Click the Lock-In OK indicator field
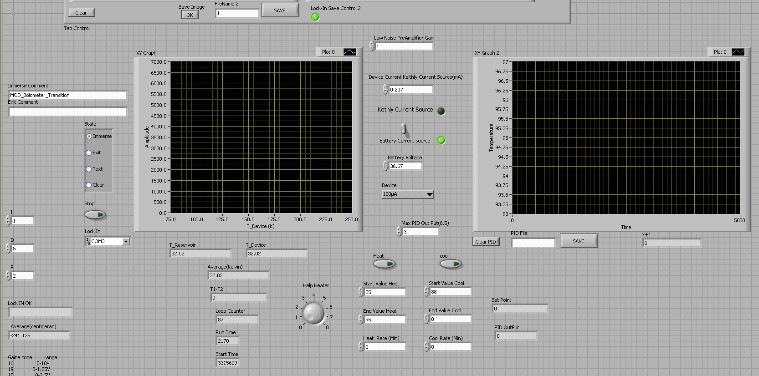The image size is (759, 376). tap(40, 313)
